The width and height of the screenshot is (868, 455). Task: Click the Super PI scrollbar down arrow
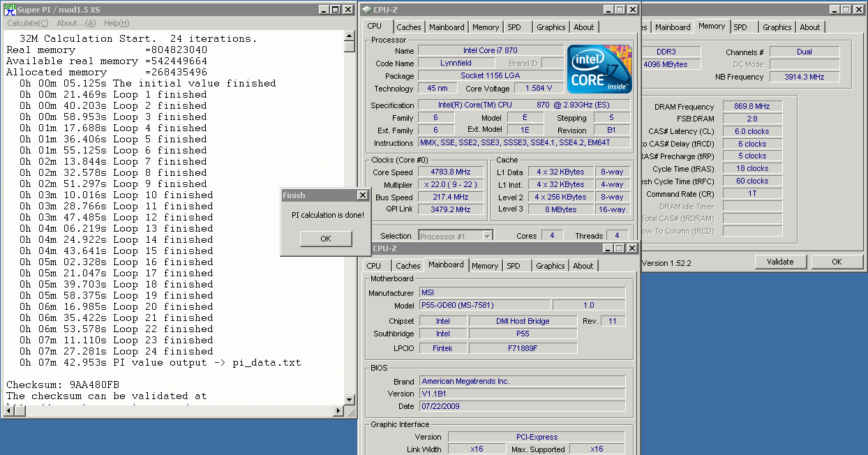pos(350,400)
